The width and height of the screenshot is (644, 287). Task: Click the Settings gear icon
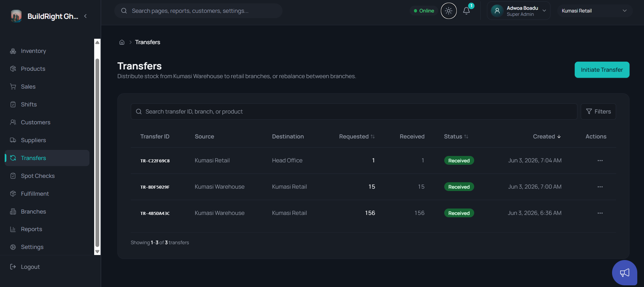pyautogui.click(x=13, y=247)
